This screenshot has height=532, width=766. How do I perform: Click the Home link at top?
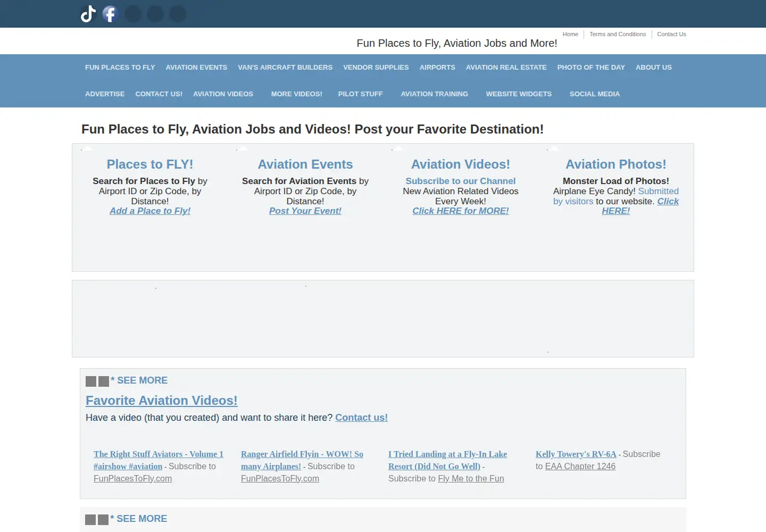pos(570,34)
